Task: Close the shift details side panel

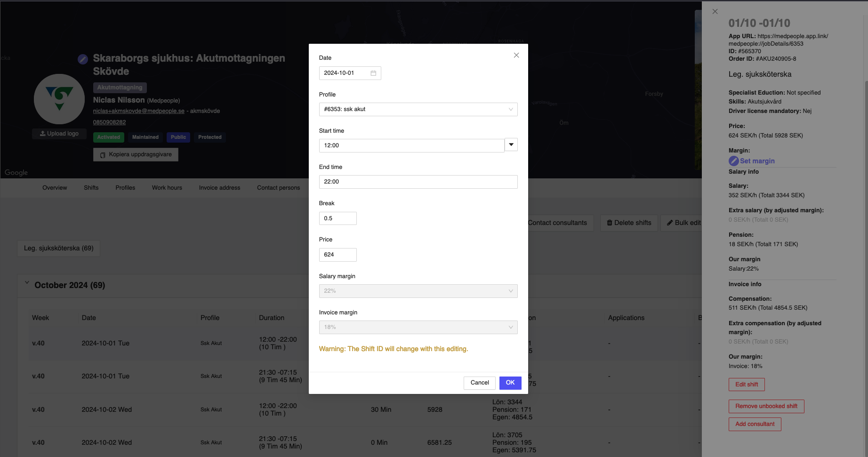Action: pos(715,11)
